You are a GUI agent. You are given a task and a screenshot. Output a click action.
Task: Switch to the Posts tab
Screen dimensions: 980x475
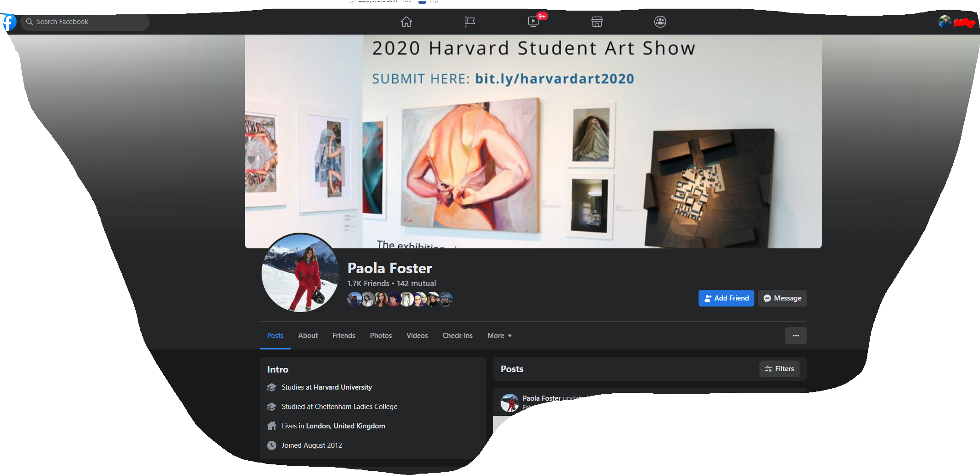pos(275,336)
